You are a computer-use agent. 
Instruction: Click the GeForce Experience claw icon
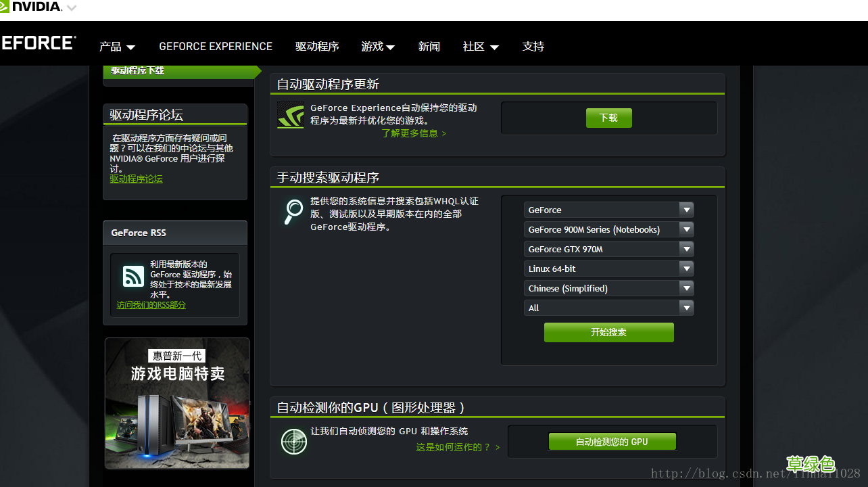pyautogui.click(x=290, y=115)
